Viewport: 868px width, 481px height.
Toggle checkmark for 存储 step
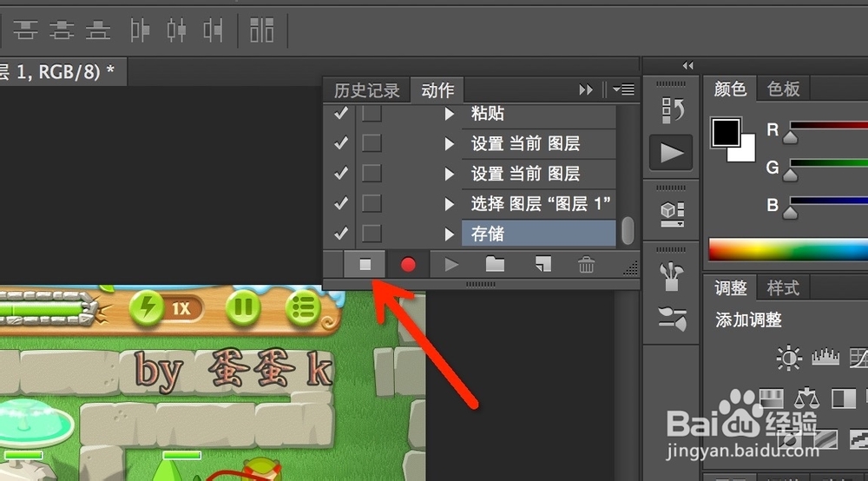point(341,233)
